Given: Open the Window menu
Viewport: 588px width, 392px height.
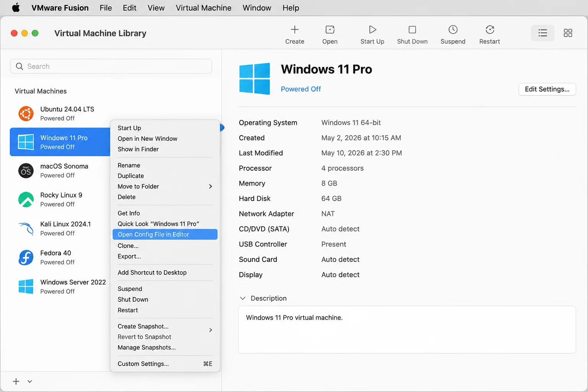Looking at the screenshot, I should 257,8.
